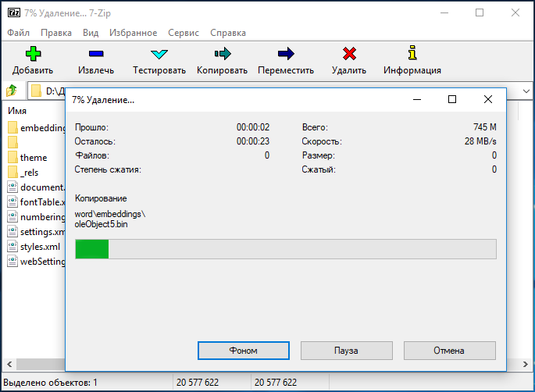This screenshot has width=535, height=392.
Task: Select the unnamed folder below embeddings
Action: [12, 142]
